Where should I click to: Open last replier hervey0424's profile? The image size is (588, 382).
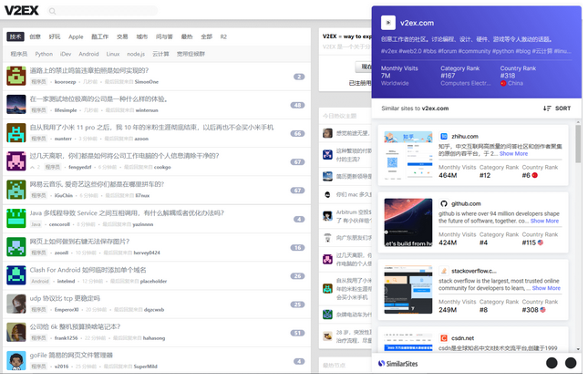147,253
